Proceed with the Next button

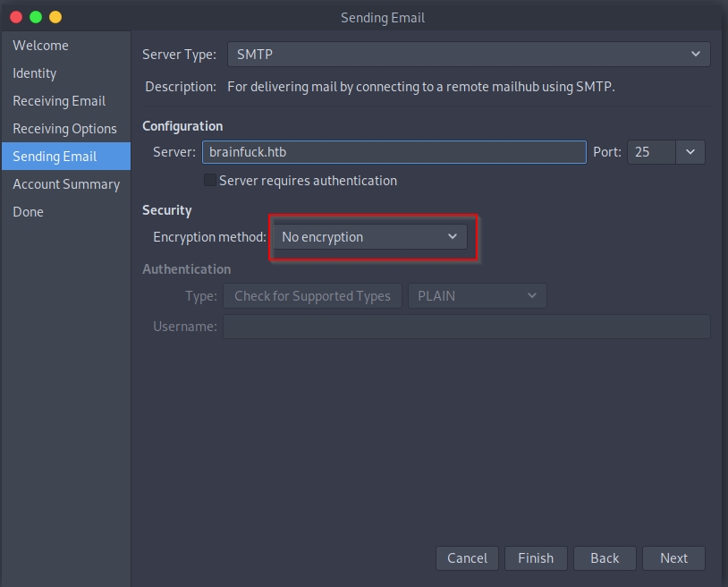673,558
